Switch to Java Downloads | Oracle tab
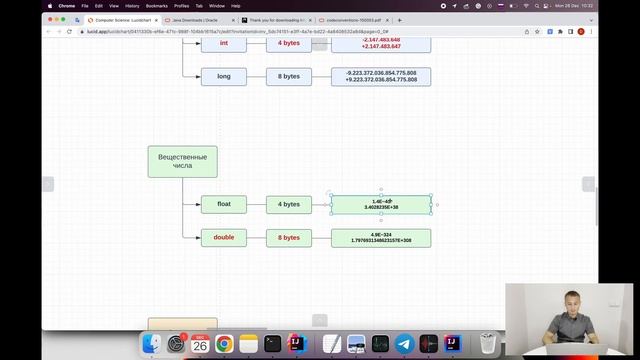This screenshot has height=360, width=640. click(x=200, y=20)
